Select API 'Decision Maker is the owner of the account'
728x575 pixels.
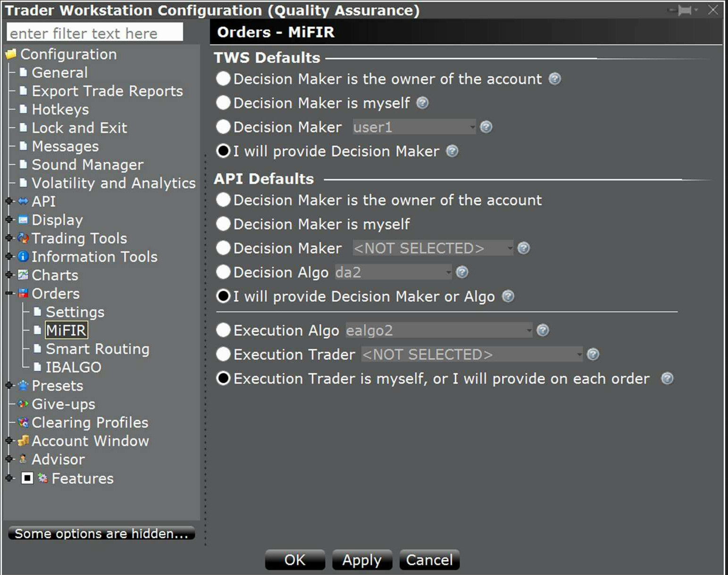[223, 200]
